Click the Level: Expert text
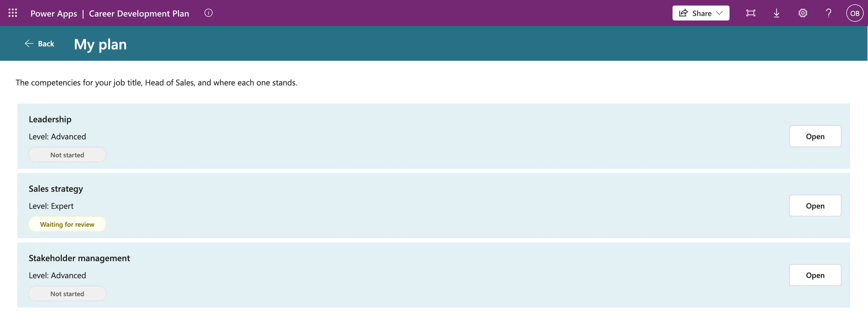868x320 pixels. tap(51, 206)
